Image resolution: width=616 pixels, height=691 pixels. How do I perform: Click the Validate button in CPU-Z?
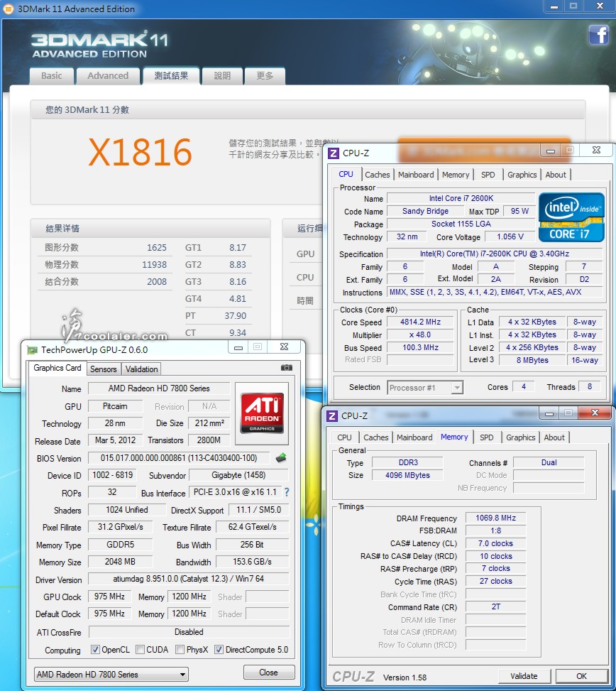(524, 676)
